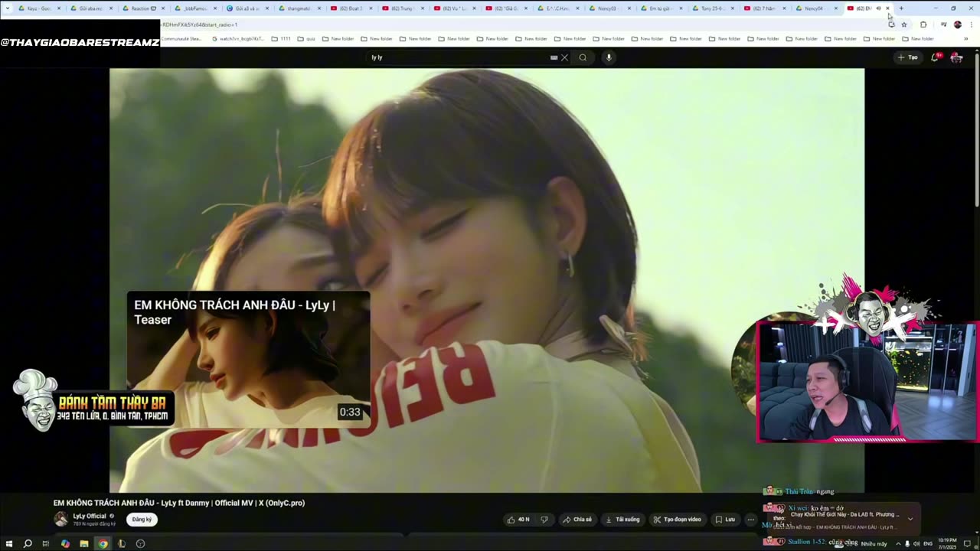The width and height of the screenshot is (980, 551).
Task: Open the Chrome extensions puzzle icon
Action: pos(923,24)
